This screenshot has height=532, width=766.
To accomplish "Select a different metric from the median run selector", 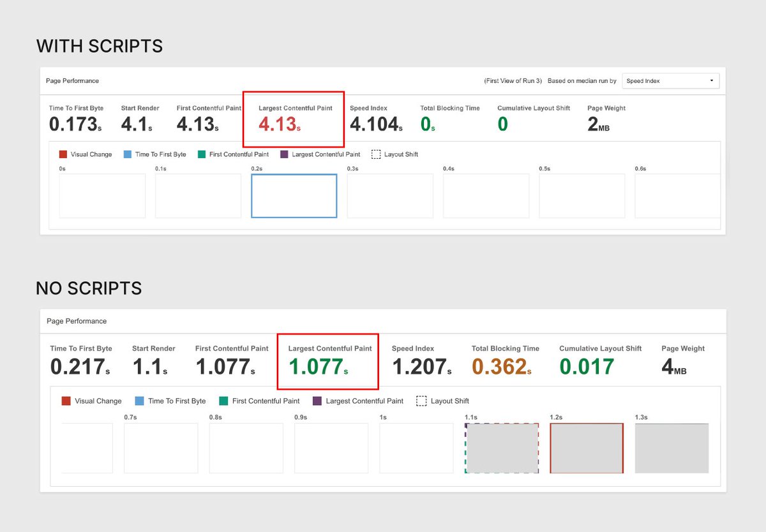I will [x=670, y=80].
